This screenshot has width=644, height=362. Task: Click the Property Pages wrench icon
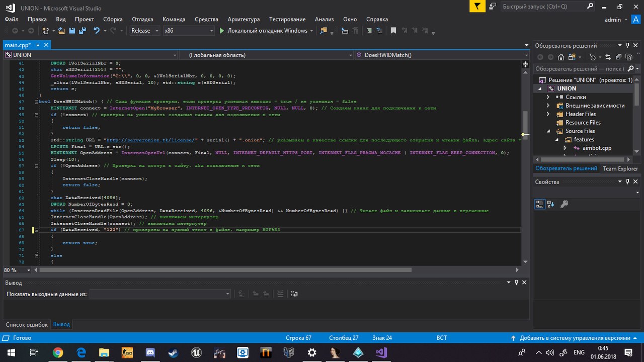[564, 204]
